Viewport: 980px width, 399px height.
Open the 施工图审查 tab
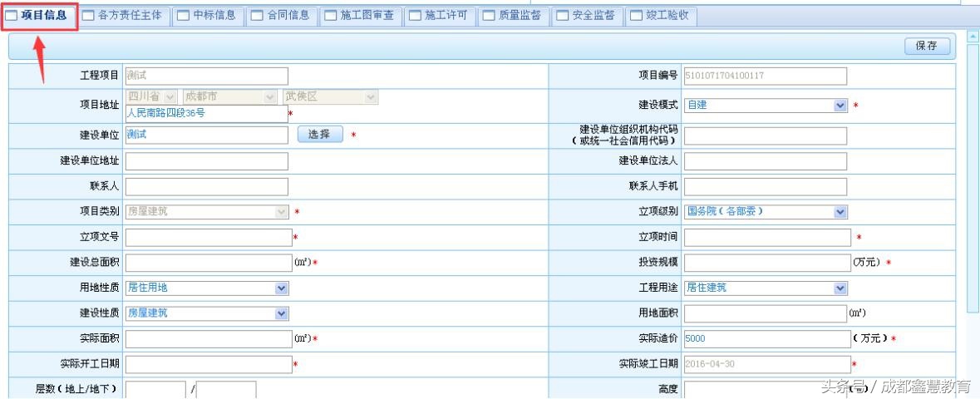tap(362, 17)
